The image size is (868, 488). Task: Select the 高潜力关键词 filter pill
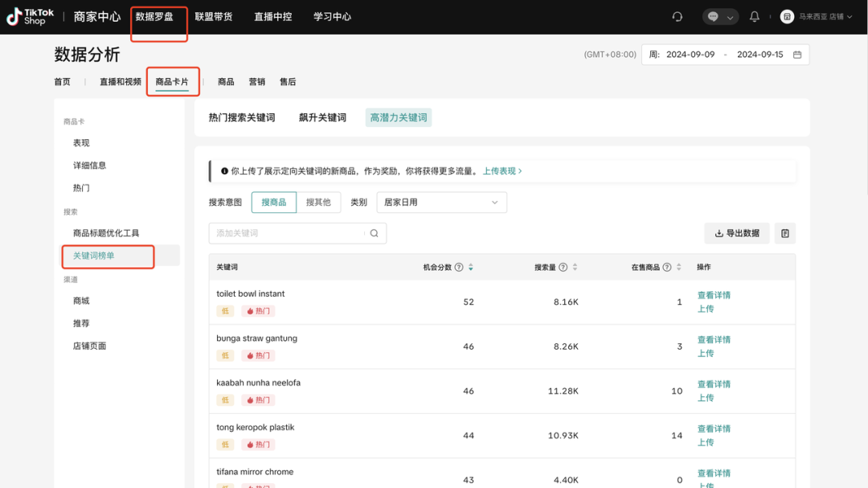(398, 117)
